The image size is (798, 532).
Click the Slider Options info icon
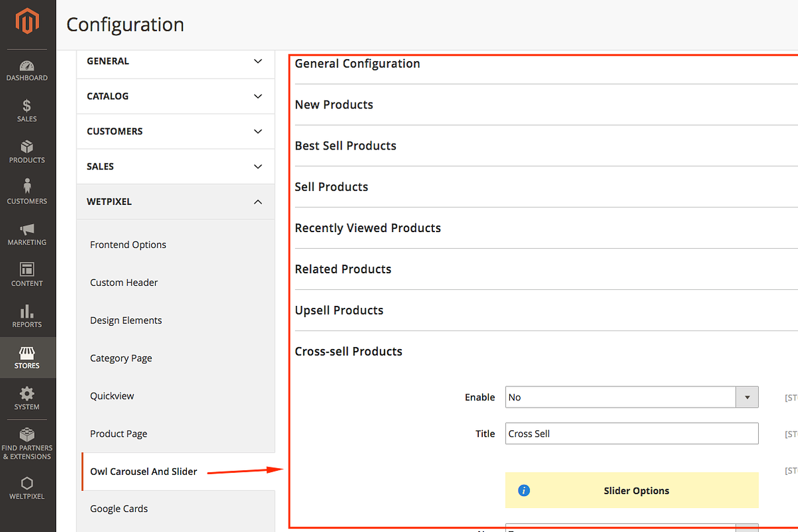point(524,491)
